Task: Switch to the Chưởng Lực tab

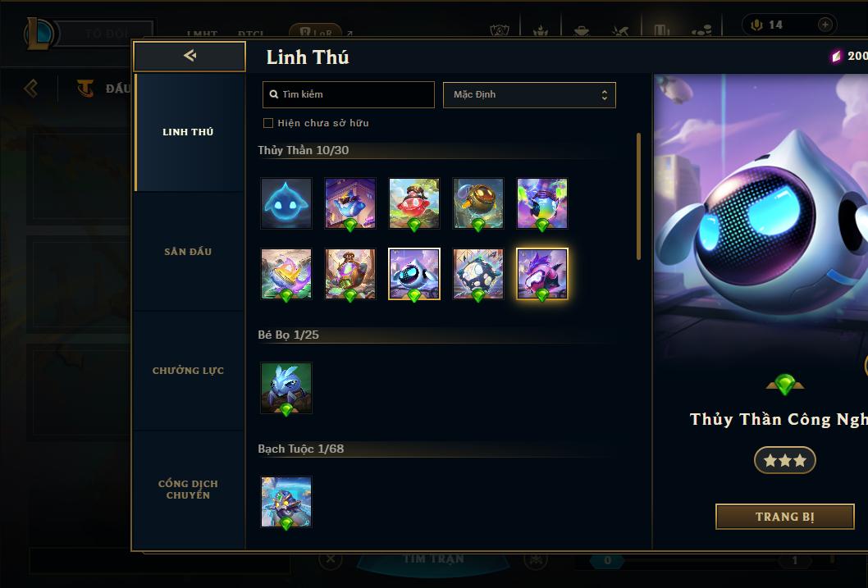Action: tap(188, 371)
